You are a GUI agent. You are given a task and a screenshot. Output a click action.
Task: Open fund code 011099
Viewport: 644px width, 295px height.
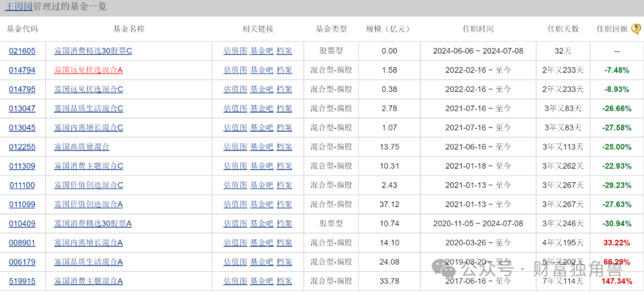coord(22,204)
